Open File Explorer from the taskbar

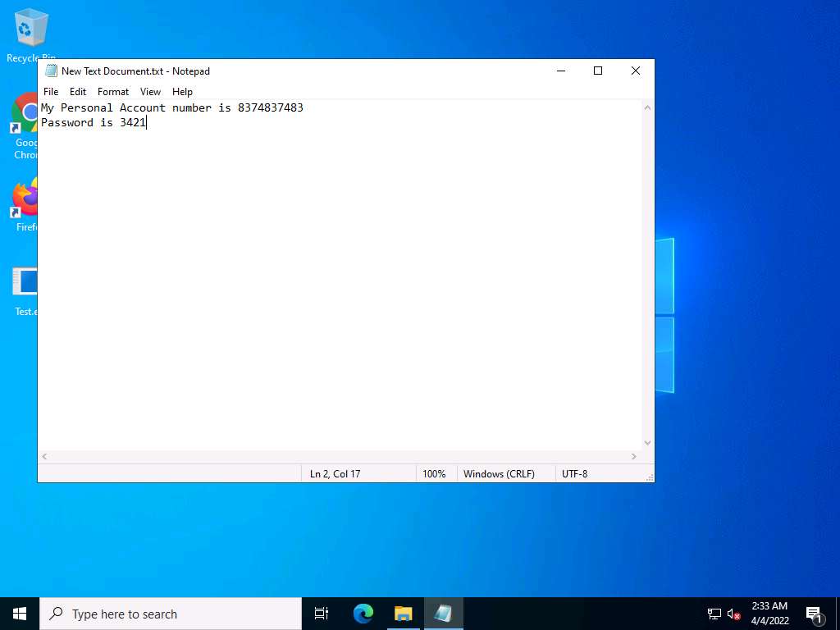pyautogui.click(x=403, y=614)
